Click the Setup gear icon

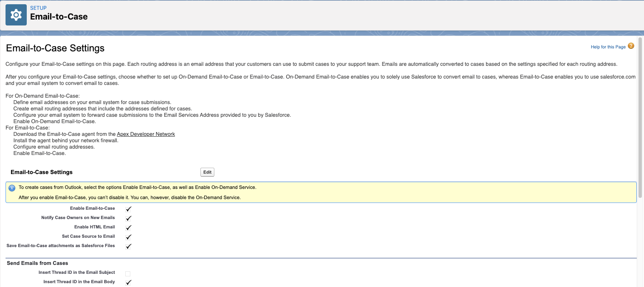16,15
